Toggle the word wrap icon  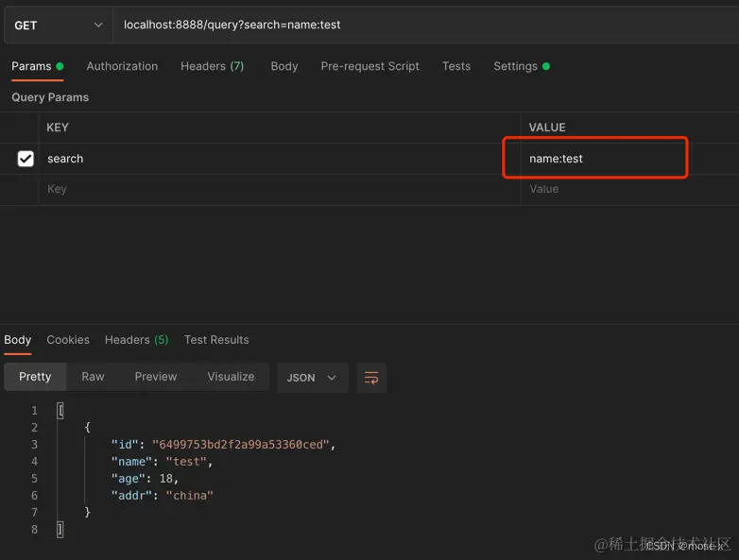tap(371, 378)
